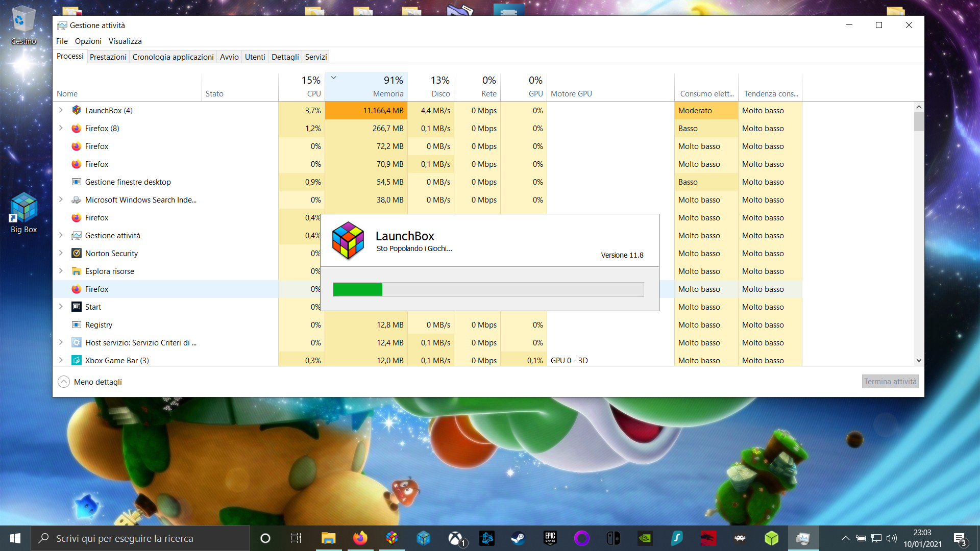Click scrollbar down arrow in process list

pyautogui.click(x=919, y=360)
